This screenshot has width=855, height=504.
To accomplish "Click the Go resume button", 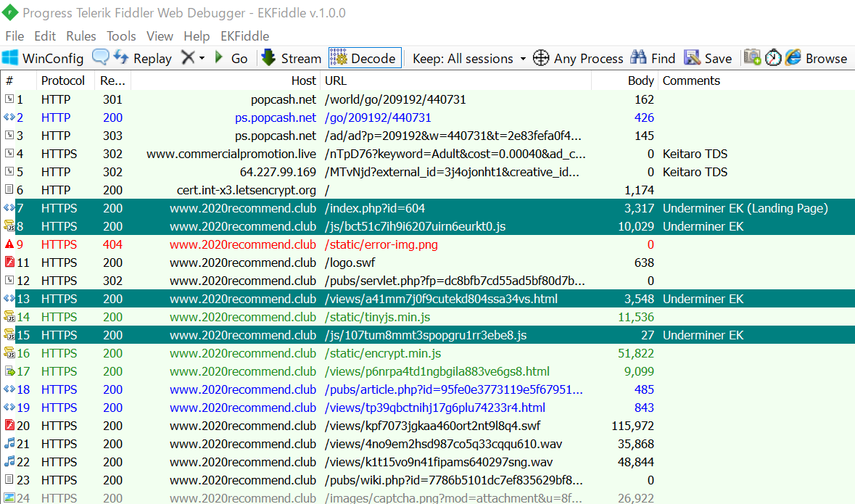I will tap(232, 58).
